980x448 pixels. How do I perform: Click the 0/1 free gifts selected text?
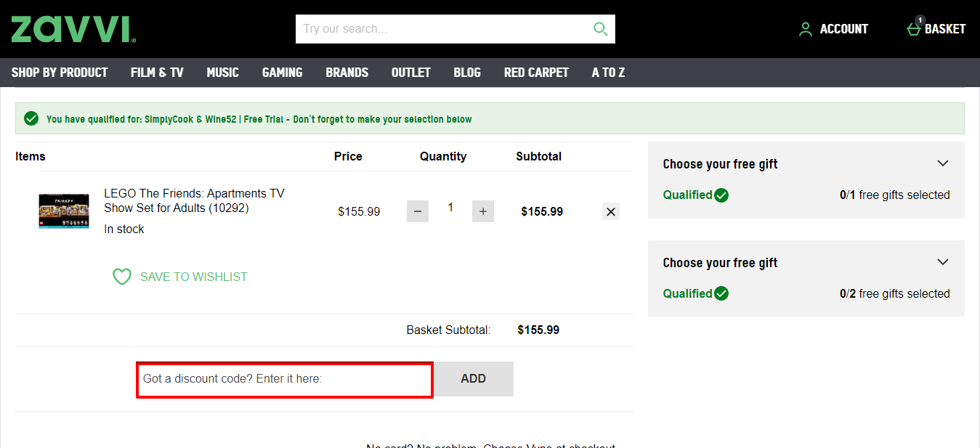click(895, 195)
